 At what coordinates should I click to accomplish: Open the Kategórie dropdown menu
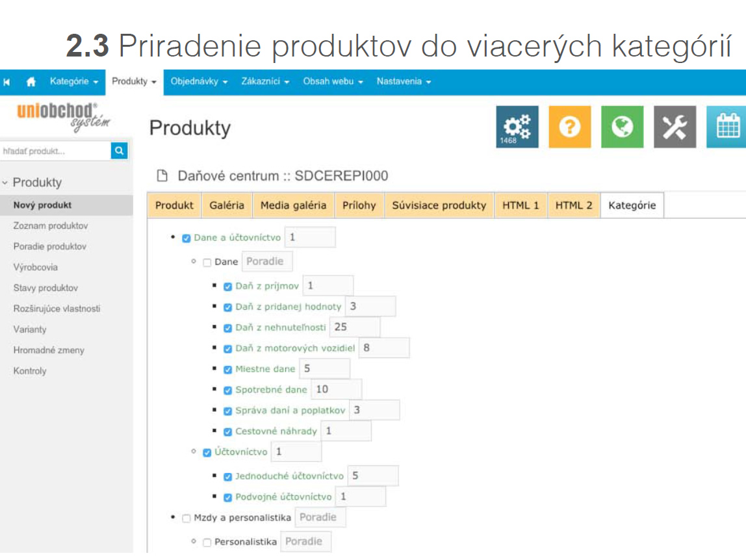(73, 82)
